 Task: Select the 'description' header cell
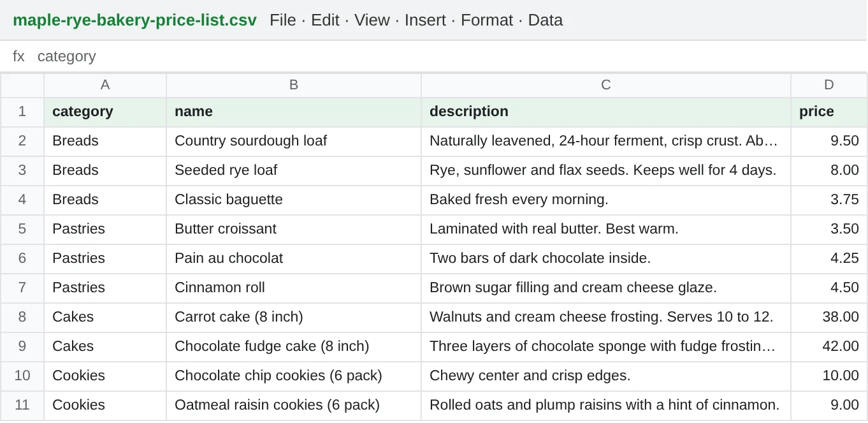[606, 112]
